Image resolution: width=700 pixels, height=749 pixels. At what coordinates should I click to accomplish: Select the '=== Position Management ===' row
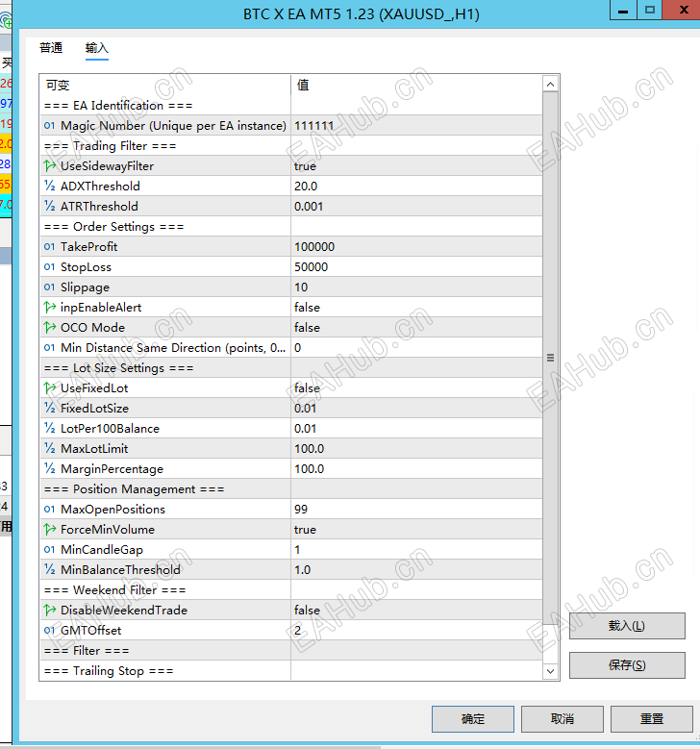coord(291,489)
